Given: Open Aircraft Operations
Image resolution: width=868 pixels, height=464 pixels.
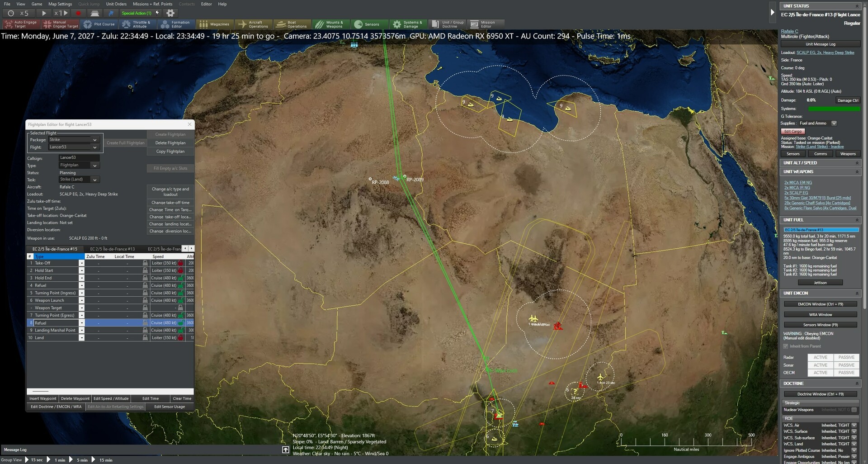Looking at the screenshot, I should click(x=254, y=24).
